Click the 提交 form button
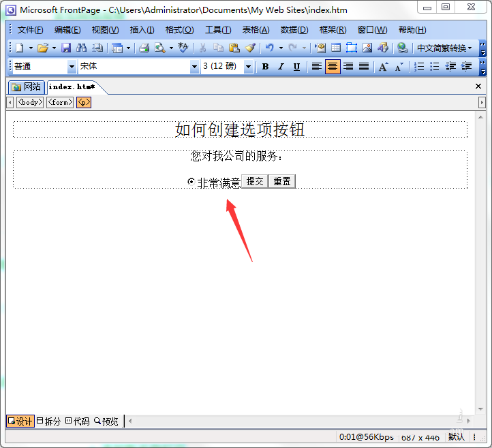492x448 pixels. [255, 181]
